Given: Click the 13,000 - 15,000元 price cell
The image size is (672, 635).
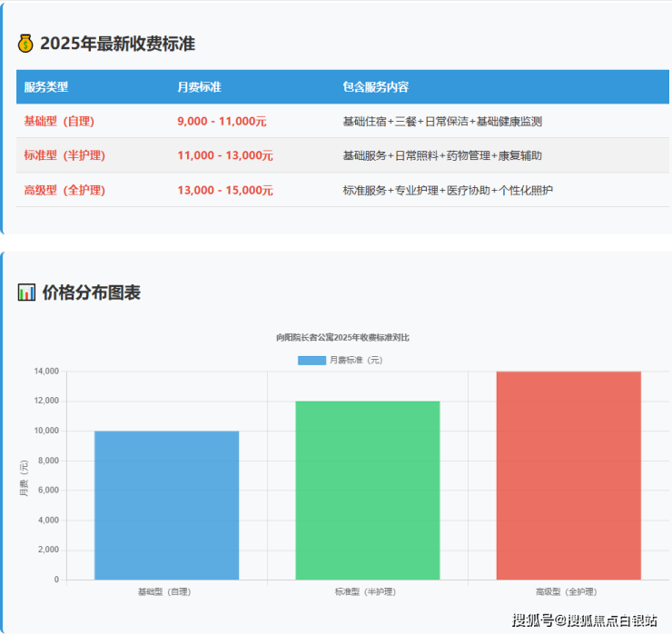Looking at the screenshot, I should 225,190.
